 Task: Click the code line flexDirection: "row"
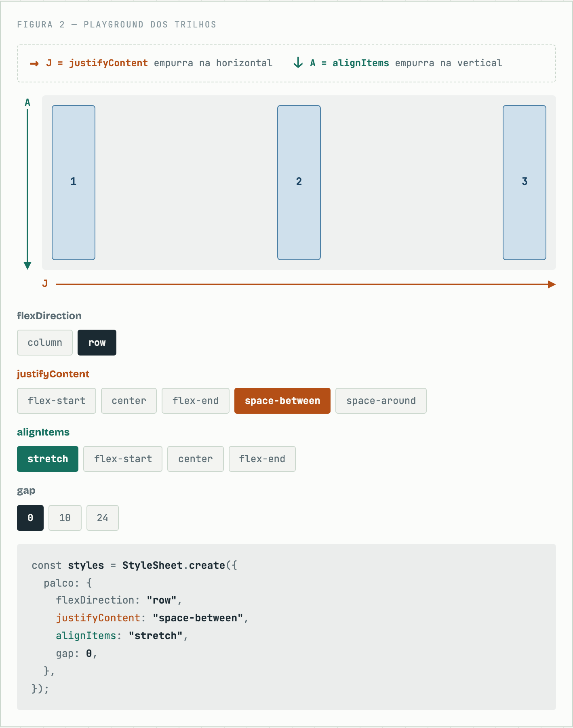pos(119,600)
